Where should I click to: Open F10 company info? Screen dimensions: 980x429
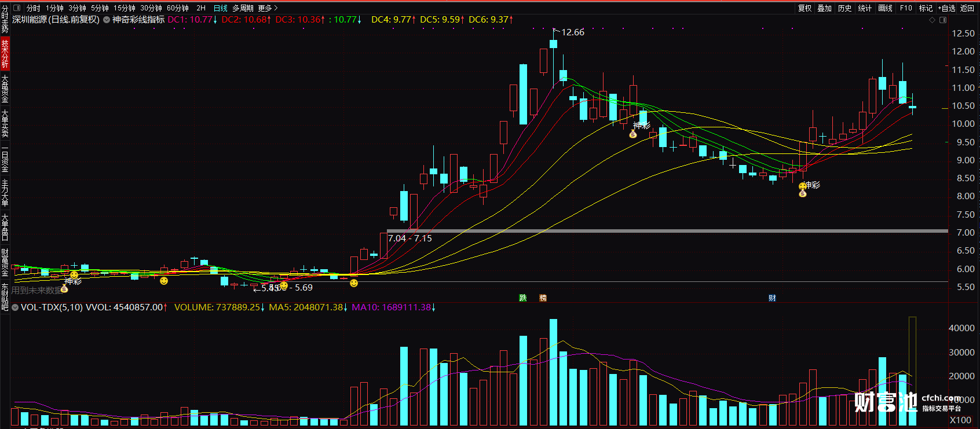click(x=906, y=8)
